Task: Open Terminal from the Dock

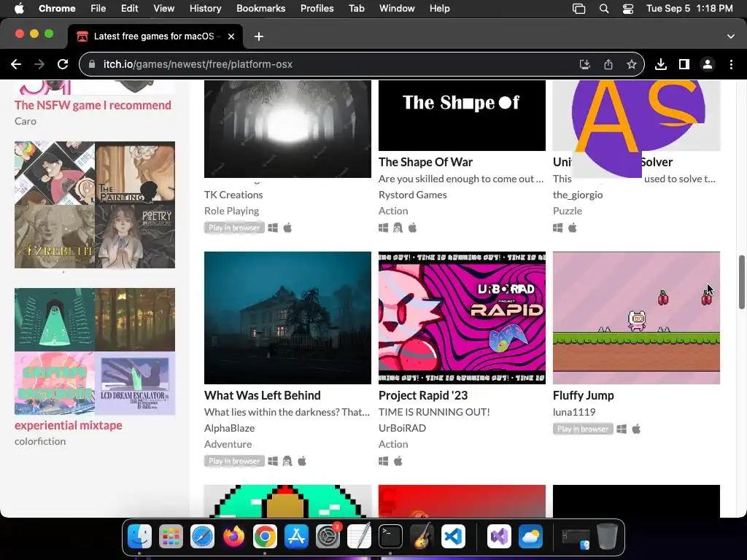Action: pos(390,537)
